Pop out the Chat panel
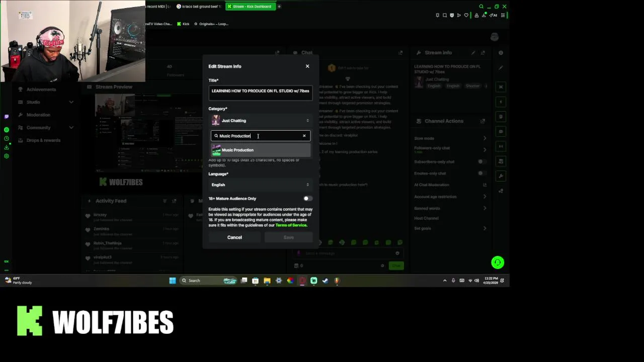 tap(400, 53)
